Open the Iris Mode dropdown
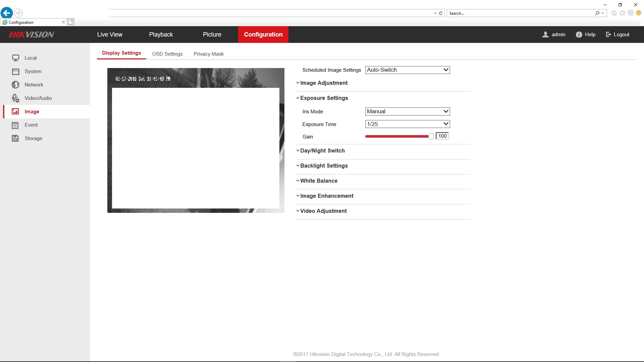This screenshot has height=362, width=644. 407,111
